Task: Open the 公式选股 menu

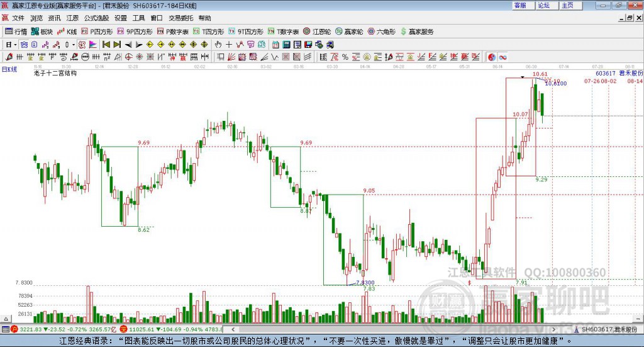Action: point(96,18)
